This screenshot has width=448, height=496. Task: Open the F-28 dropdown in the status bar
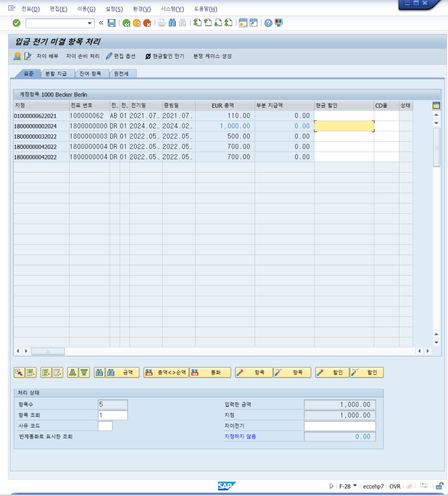(355, 486)
